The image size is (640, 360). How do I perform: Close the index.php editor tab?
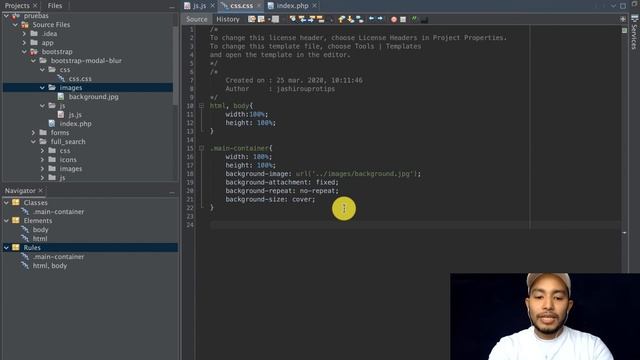tap(314, 6)
